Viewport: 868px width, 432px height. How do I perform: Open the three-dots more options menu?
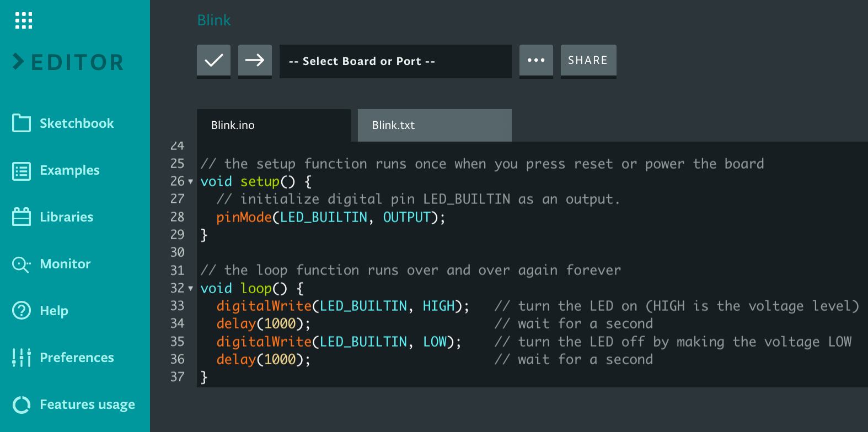point(536,61)
